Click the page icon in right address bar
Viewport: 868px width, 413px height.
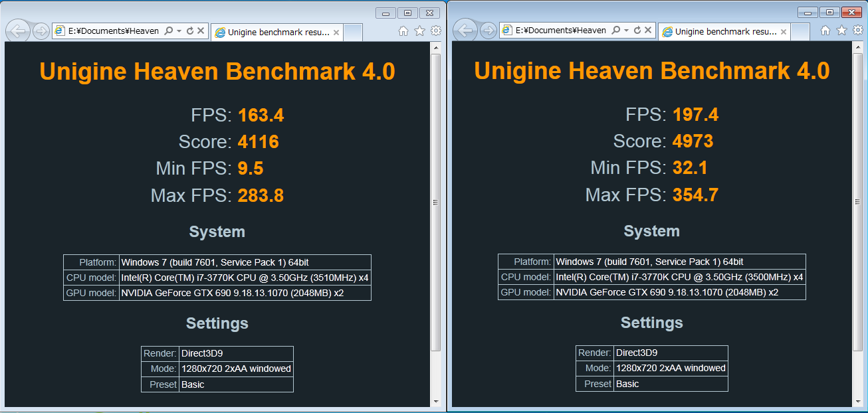[507, 31]
